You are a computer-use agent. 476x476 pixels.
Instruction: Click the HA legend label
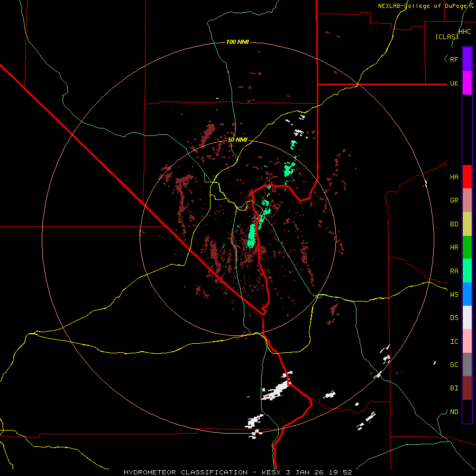[454, 177]
